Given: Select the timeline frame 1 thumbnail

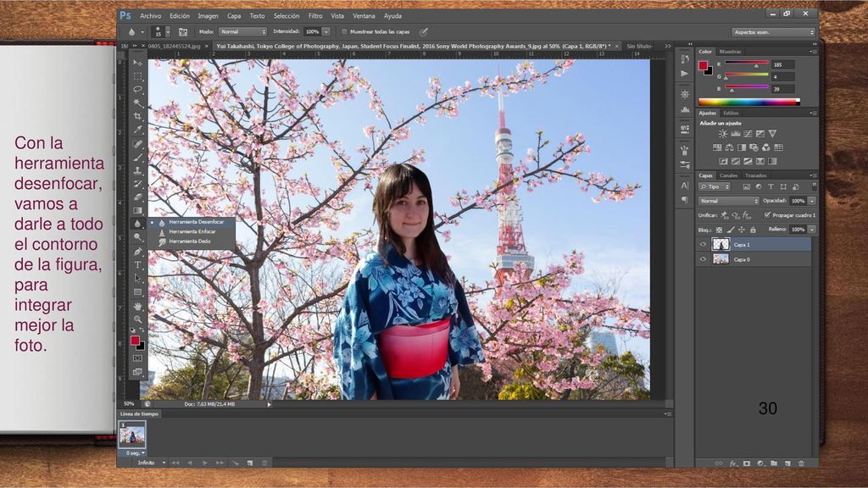Looking at the screenshot, I should 132,435.
